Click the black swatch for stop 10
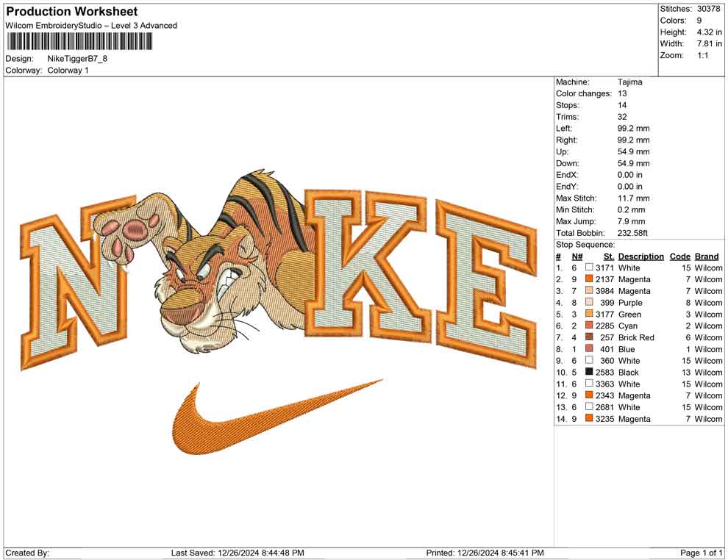This screenshot has height=560, width=728. [x=589, y=372]
